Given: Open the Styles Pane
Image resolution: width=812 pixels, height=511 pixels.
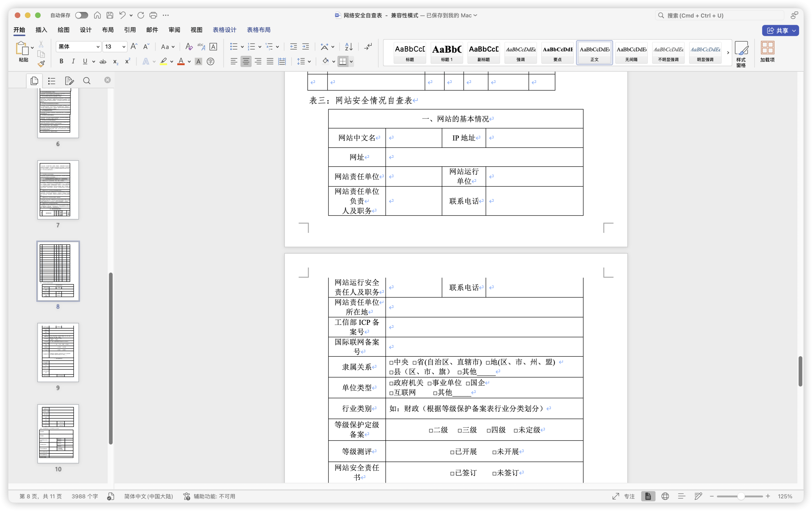Looking at the screenshot, I should pos(741,53).
